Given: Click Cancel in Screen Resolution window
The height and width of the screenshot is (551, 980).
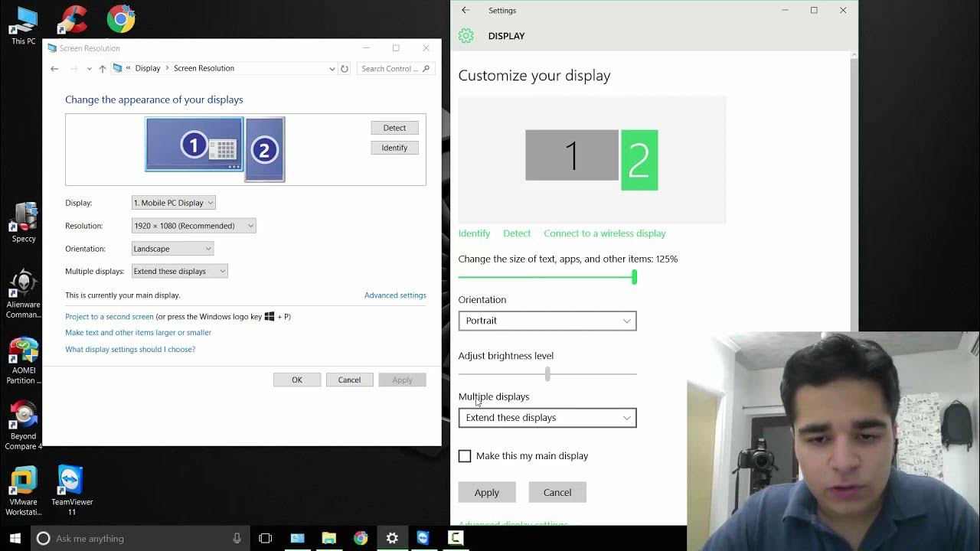Looking at the screenshot, I should point(349,380).
